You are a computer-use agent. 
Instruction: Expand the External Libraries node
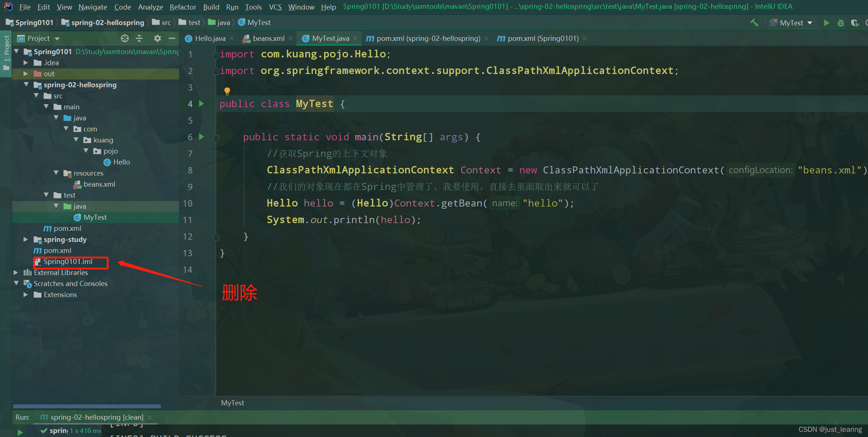coord(16,272)
